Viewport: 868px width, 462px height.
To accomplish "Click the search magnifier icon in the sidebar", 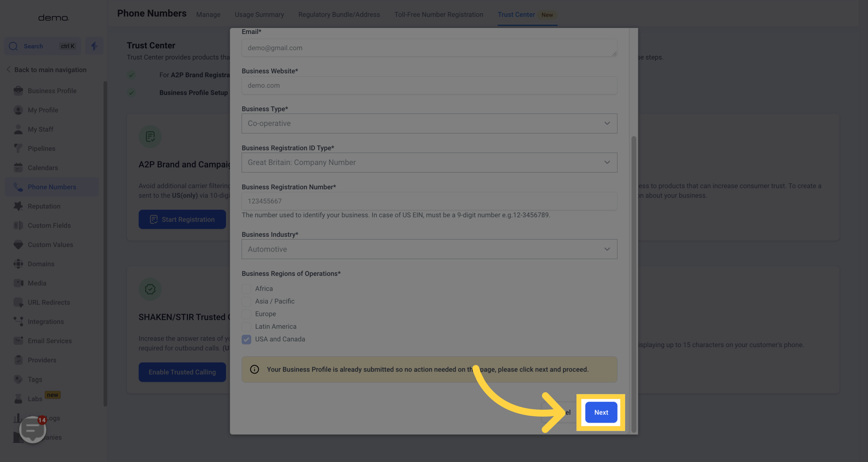I will [13, 46].
